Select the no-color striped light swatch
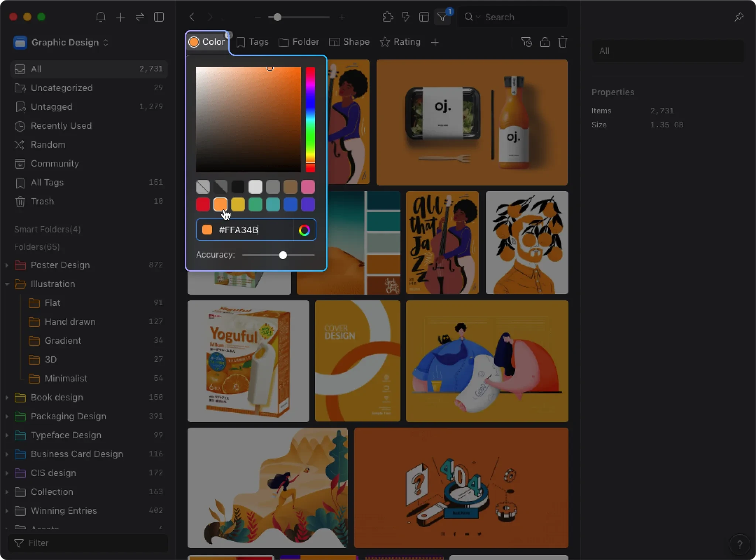756x560 pixels. click(x=203, y=187)
